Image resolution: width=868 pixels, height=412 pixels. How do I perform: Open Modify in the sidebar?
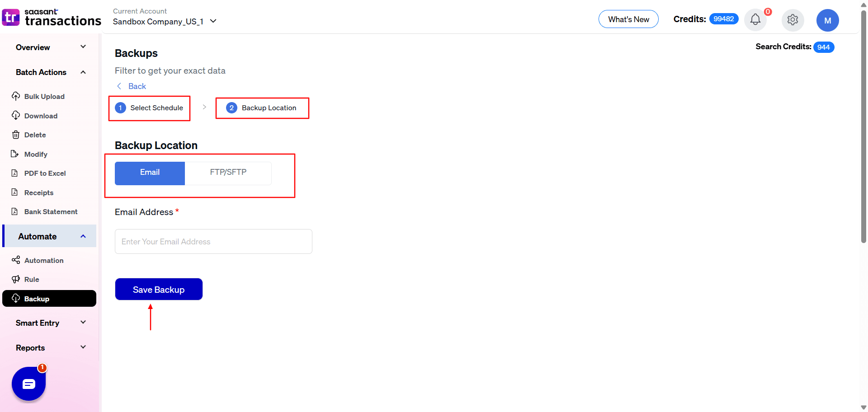[x=36, y=154]
